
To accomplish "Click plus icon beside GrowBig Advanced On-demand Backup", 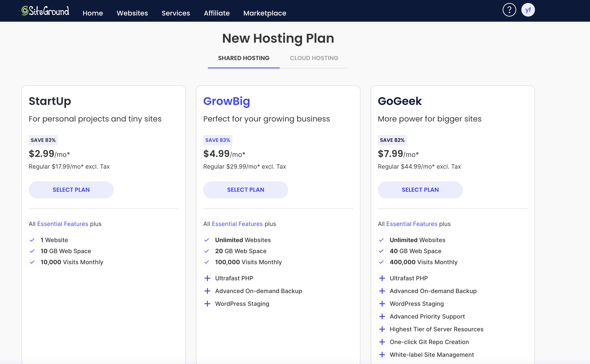I will tap(207, 291).
